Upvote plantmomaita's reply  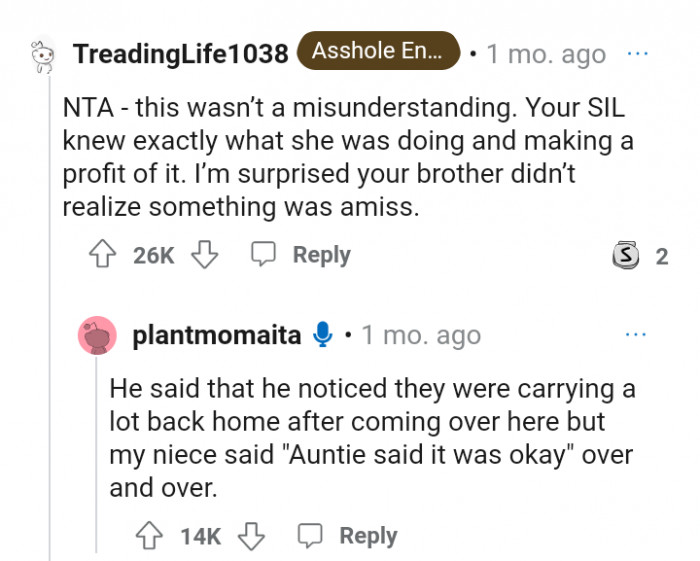tap(151, 536)
